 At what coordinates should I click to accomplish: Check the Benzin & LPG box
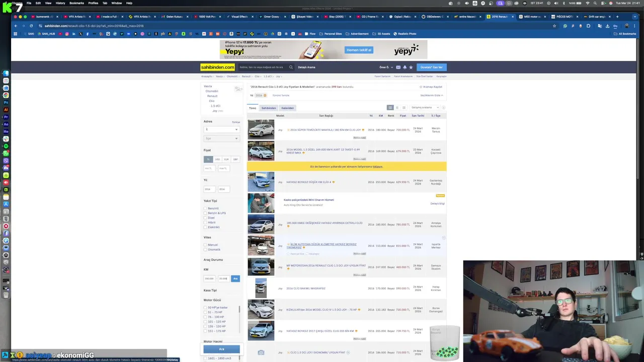[x=205, y=213]
